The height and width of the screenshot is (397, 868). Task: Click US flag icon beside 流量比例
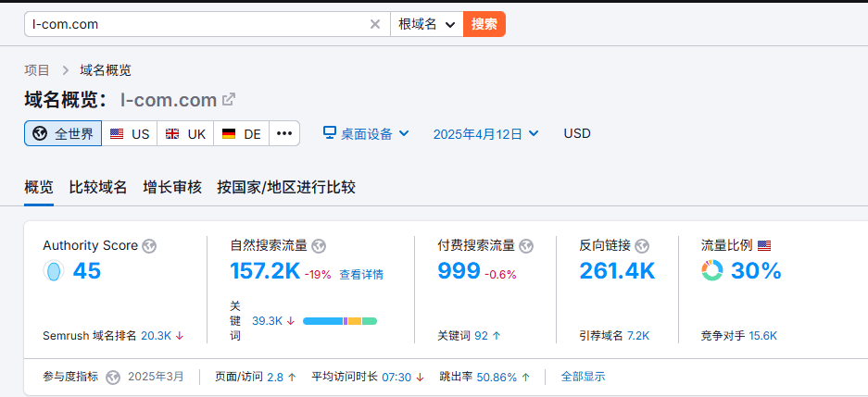click(x=764, y=246)
